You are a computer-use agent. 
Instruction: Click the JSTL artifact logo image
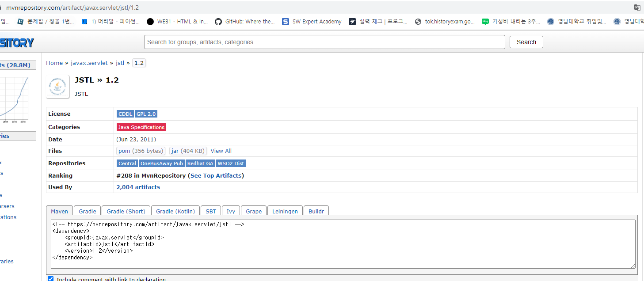point(57,87)
